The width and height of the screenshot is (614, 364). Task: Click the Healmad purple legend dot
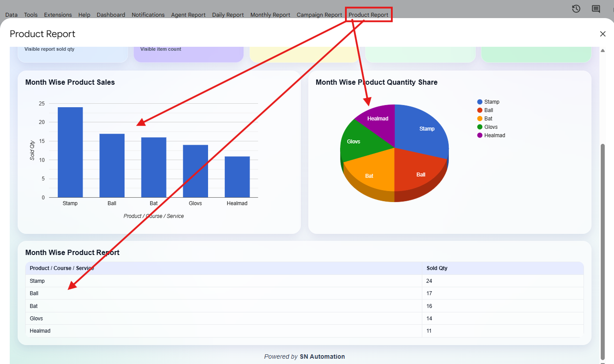pos(480,135)
